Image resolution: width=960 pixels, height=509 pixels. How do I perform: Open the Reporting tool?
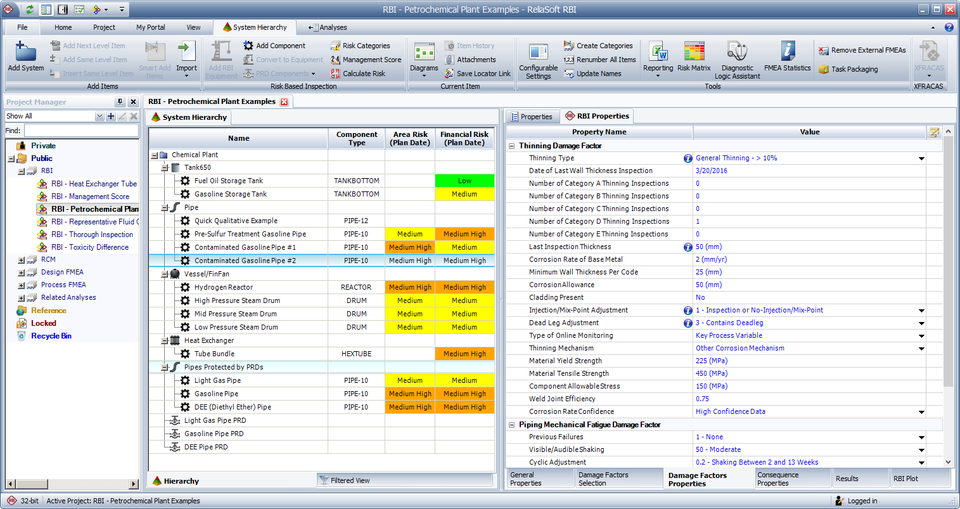tap(658, 58)
